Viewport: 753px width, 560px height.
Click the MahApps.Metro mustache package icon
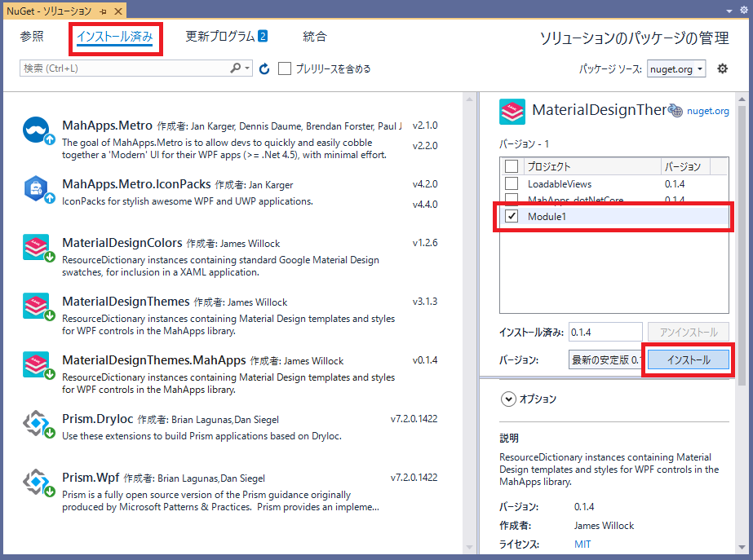click(x=36, y=130)
